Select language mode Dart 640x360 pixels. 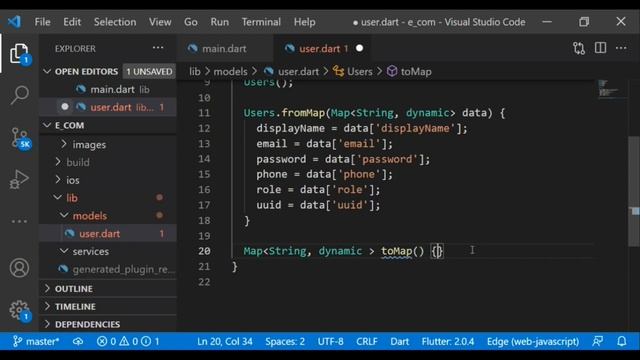(x=400, y=341)
